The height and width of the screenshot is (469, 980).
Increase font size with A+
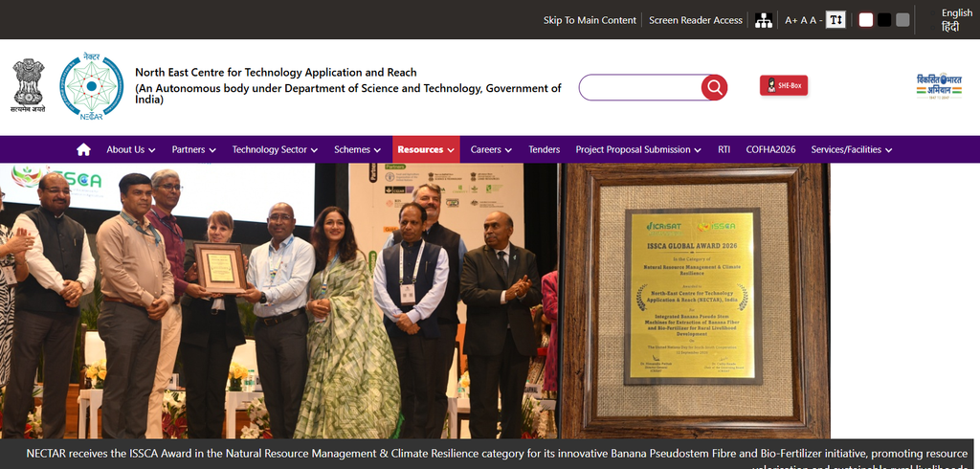pos(791,20)
